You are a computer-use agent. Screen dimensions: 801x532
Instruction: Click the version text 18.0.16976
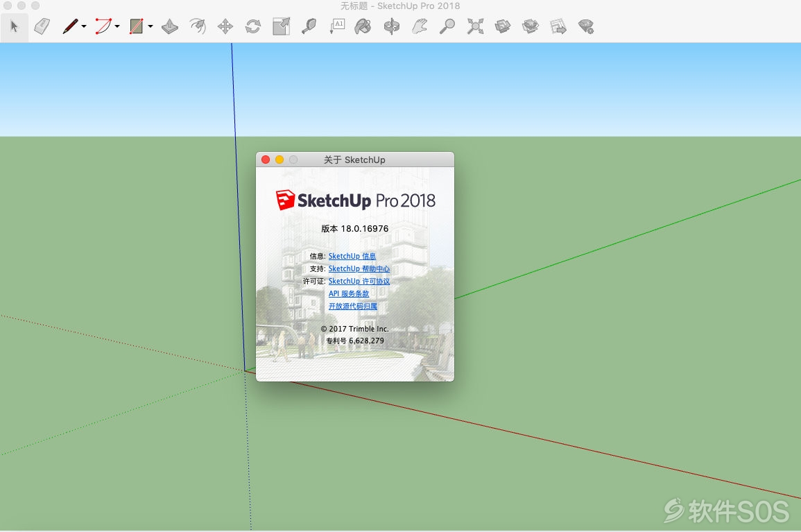click(365, 228)
